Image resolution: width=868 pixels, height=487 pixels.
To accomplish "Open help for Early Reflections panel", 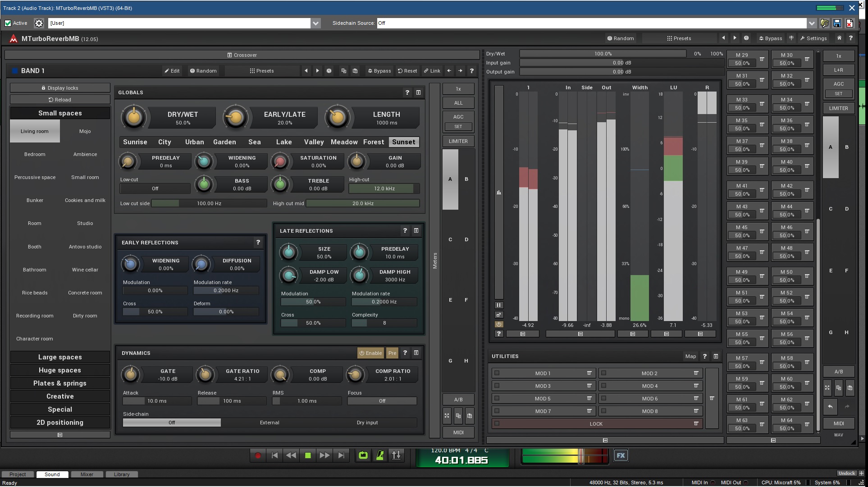I will [258, 243].
